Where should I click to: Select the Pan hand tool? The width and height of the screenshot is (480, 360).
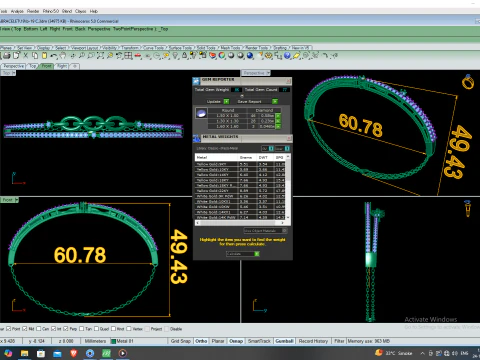tap(63, 56)
